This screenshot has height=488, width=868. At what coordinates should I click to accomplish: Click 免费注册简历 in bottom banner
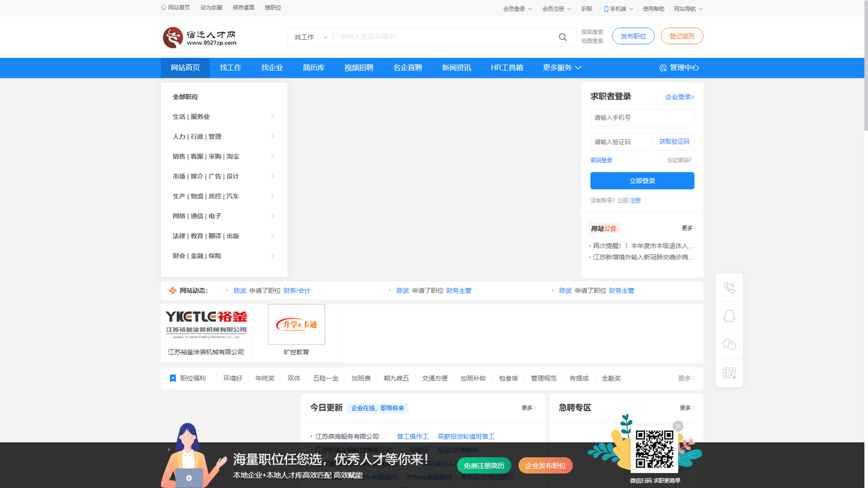click(484, 466)
